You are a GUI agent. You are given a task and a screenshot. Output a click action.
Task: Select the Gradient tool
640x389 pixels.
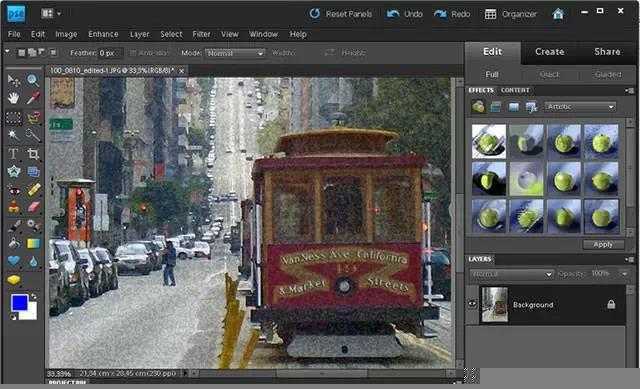click(33, 243)
